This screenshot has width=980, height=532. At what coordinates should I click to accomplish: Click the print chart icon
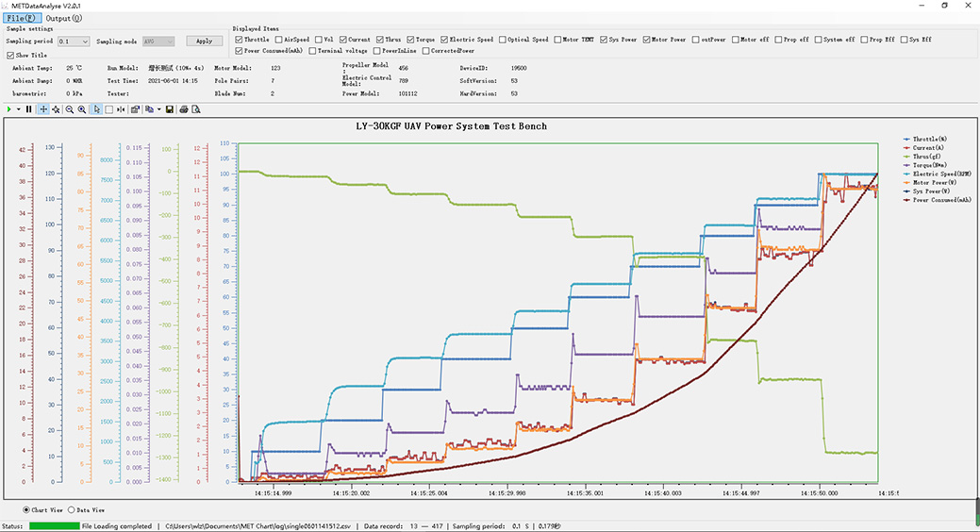[x=184, y=109]
